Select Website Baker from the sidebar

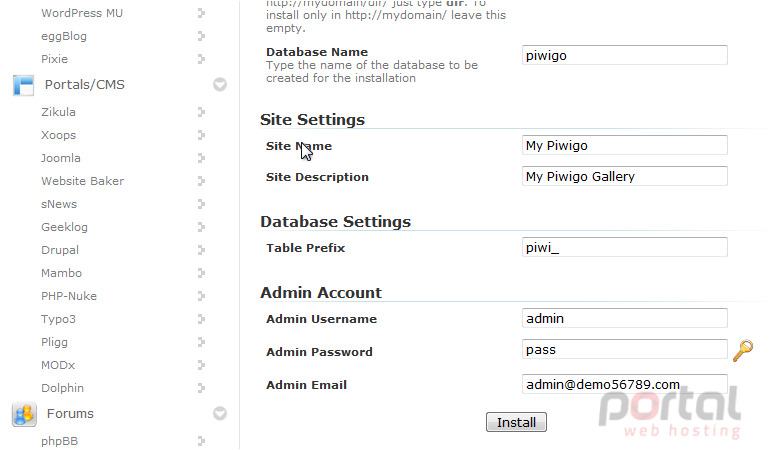pos(83,181)
